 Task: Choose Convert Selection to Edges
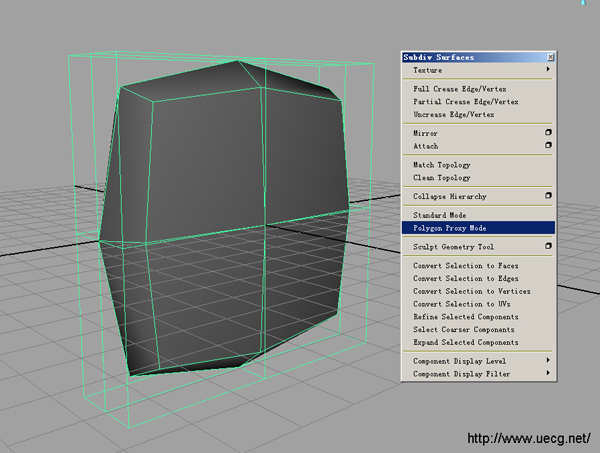tap(478, 279)
